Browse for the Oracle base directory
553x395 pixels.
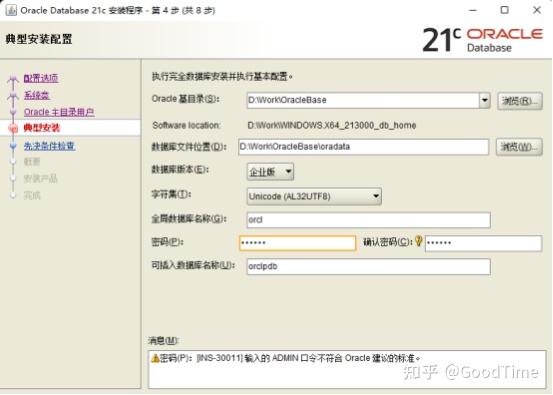pos(519,101)
